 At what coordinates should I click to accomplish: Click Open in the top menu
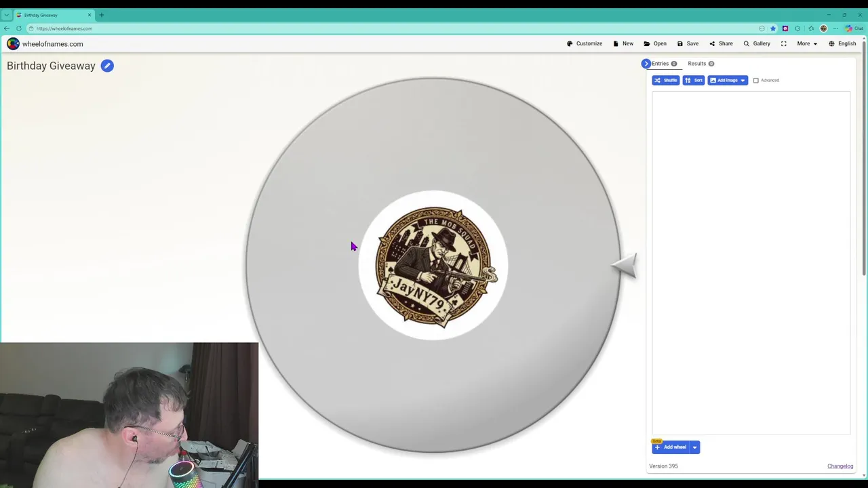(655, 43)
